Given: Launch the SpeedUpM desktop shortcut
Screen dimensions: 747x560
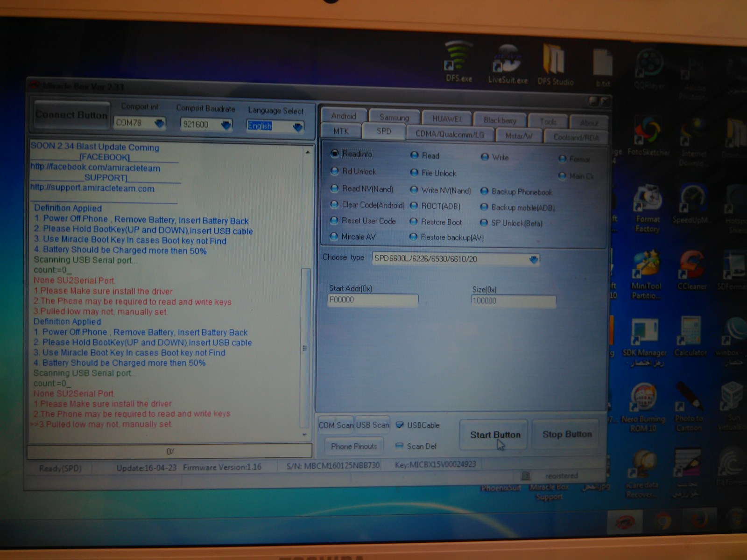Looking at the screenshot, I should coord(691,204).
